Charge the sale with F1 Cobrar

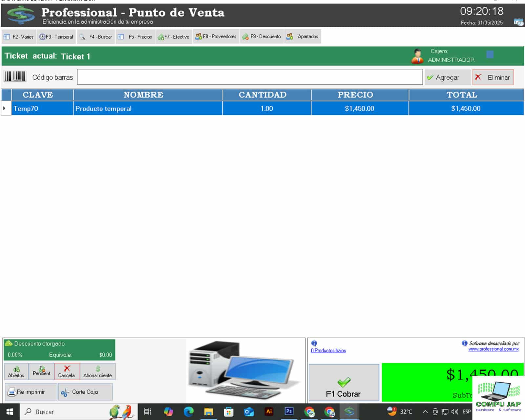(x=344, y=383)
